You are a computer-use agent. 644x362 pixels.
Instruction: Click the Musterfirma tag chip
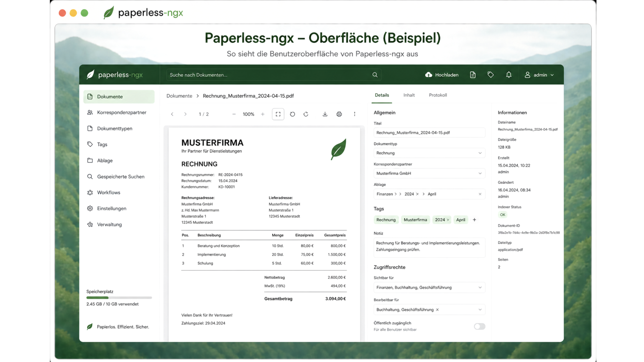coord(415,220)
